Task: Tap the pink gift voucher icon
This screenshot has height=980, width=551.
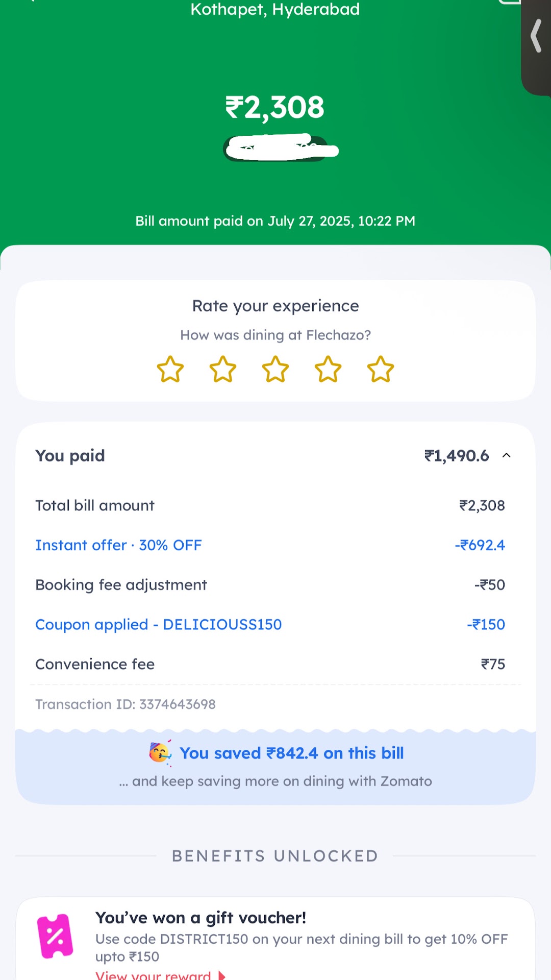Action: pyautogui.click(x=55, y=936)
